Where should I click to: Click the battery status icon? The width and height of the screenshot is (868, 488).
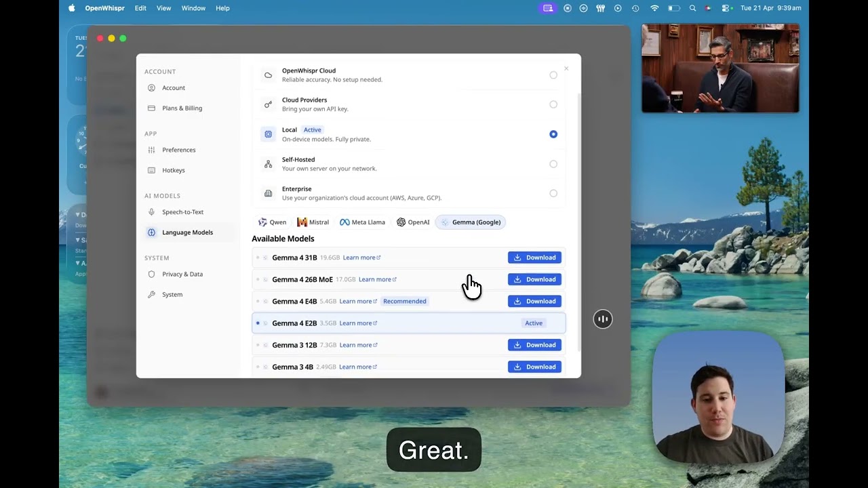(673, 8)
